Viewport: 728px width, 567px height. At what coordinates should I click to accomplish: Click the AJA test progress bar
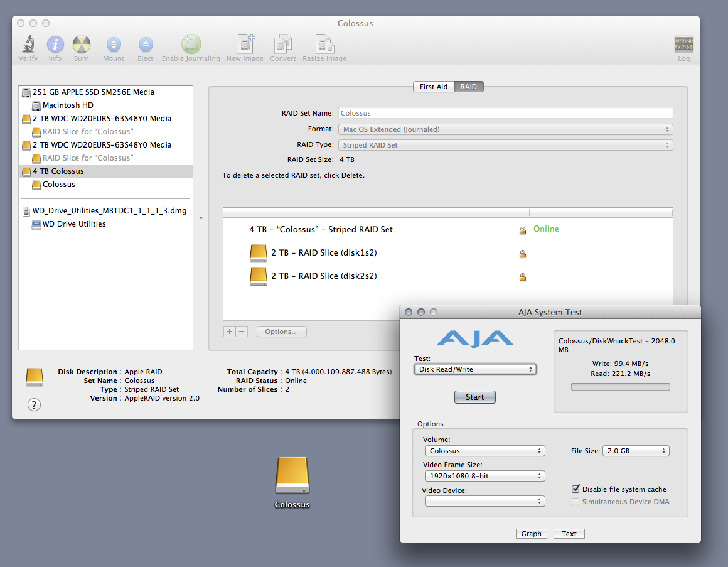click(x=620, y=387)
